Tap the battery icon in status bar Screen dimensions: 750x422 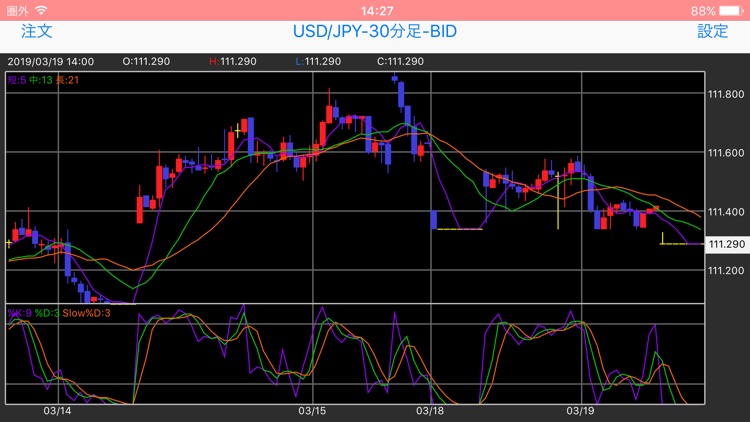(x=731, y=11)
